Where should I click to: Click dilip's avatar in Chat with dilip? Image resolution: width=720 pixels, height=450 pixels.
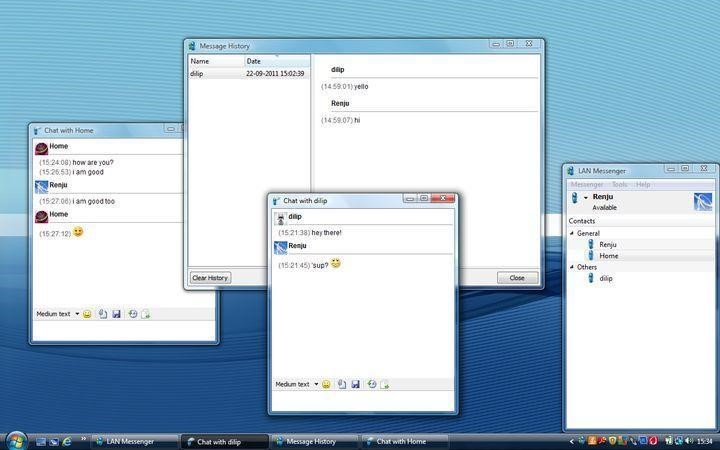pyautogui.click(x=280, y=218)
